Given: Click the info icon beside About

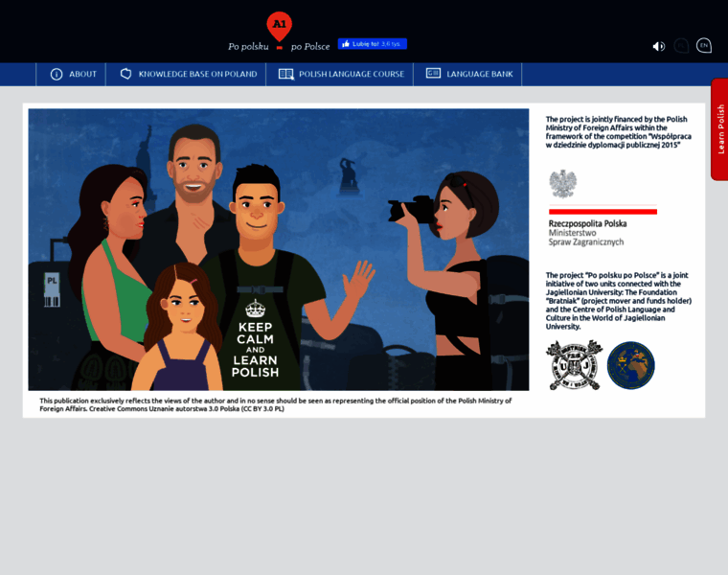Looking at the screenshot, I should (x=57, y=74).
